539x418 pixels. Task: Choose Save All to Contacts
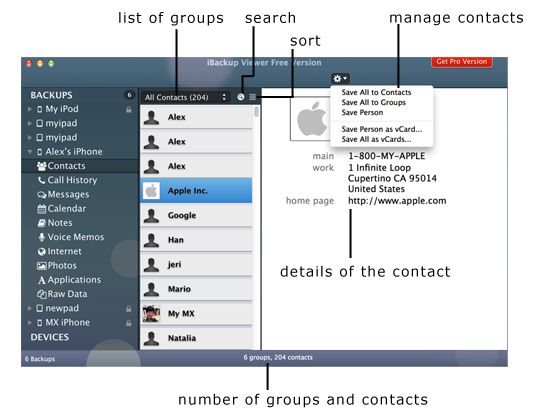click(376, 92)
